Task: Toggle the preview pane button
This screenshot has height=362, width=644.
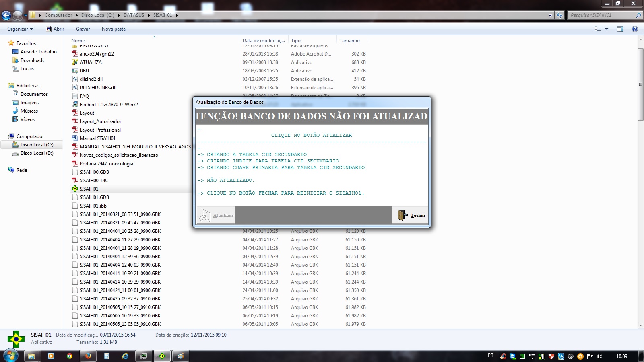Action: tap(620, 29)
